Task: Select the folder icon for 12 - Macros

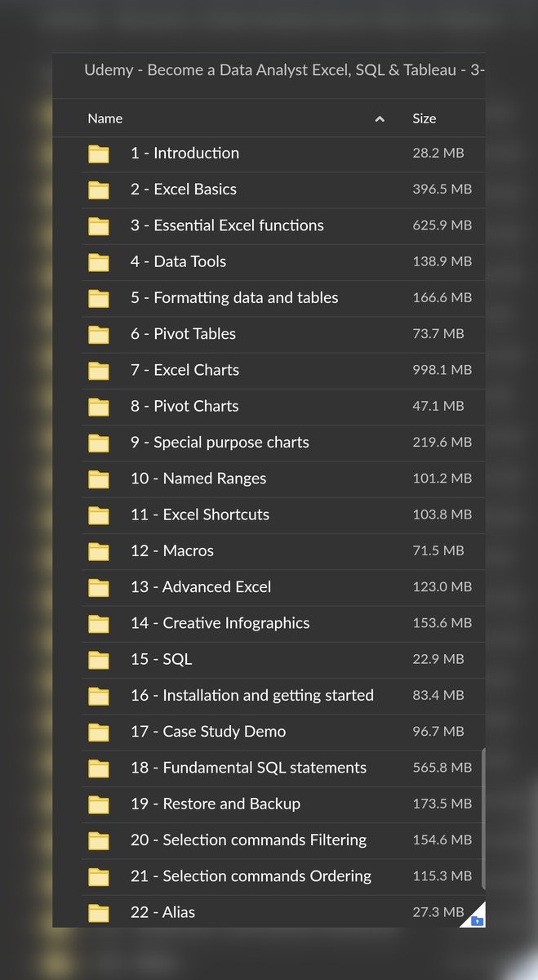Action: (x=99, y=551)
